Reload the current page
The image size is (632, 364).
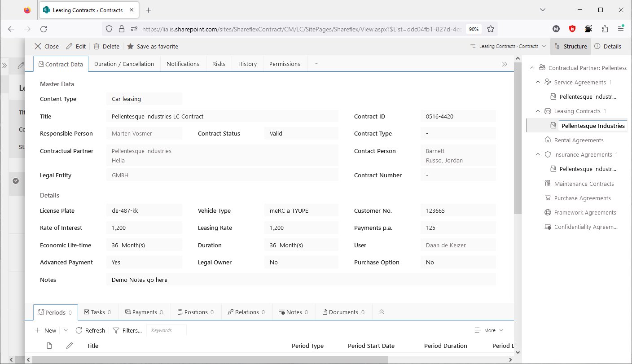point(44,29)
